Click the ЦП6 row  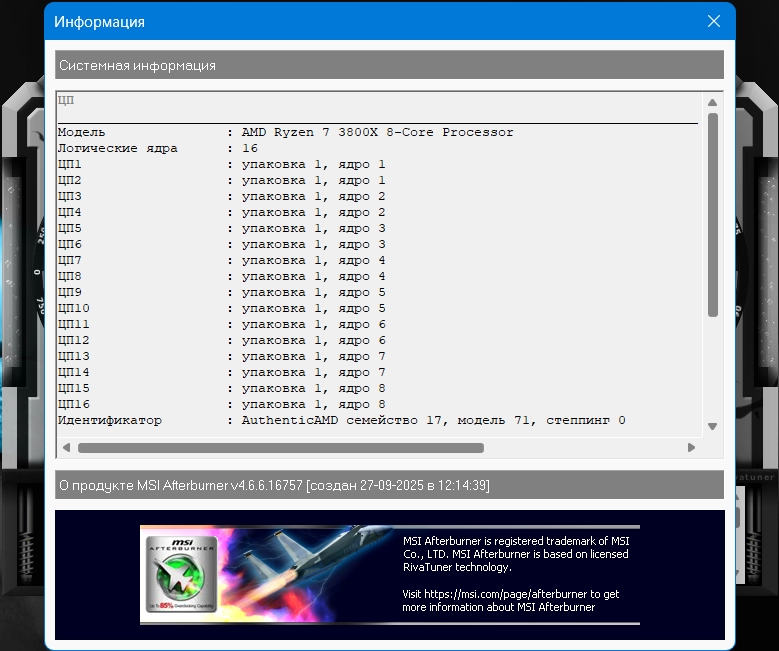[222, 244]
